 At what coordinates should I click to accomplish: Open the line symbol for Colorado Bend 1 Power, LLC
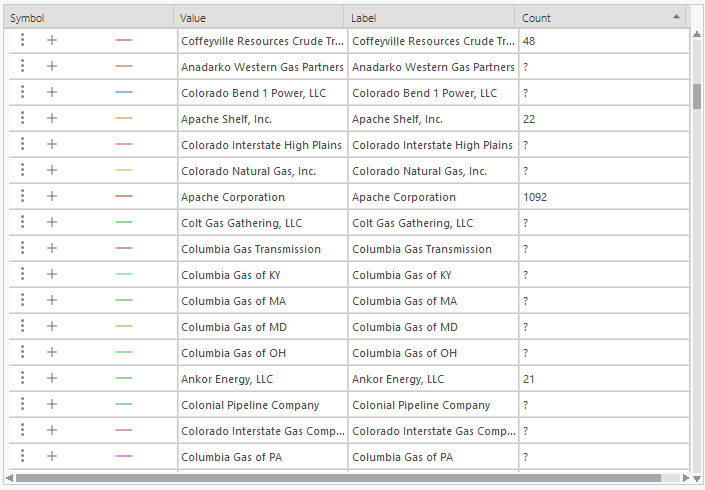click(x=124, y=92)
